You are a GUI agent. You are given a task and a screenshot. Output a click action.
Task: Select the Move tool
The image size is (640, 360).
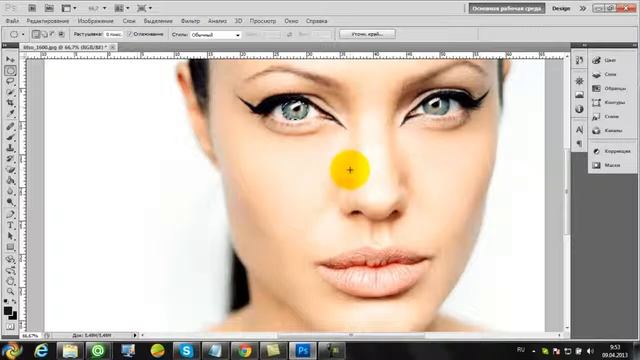click(10, 60)
